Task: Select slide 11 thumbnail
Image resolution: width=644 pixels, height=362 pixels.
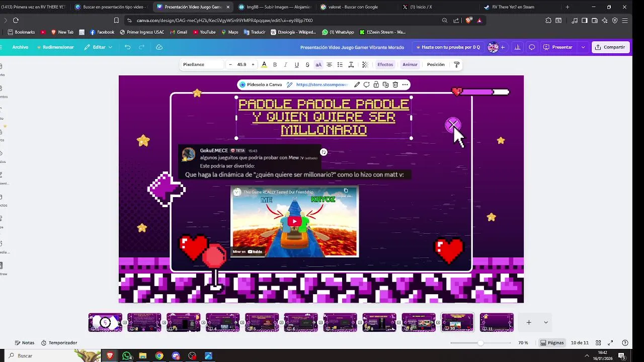Action: point(497,322)
